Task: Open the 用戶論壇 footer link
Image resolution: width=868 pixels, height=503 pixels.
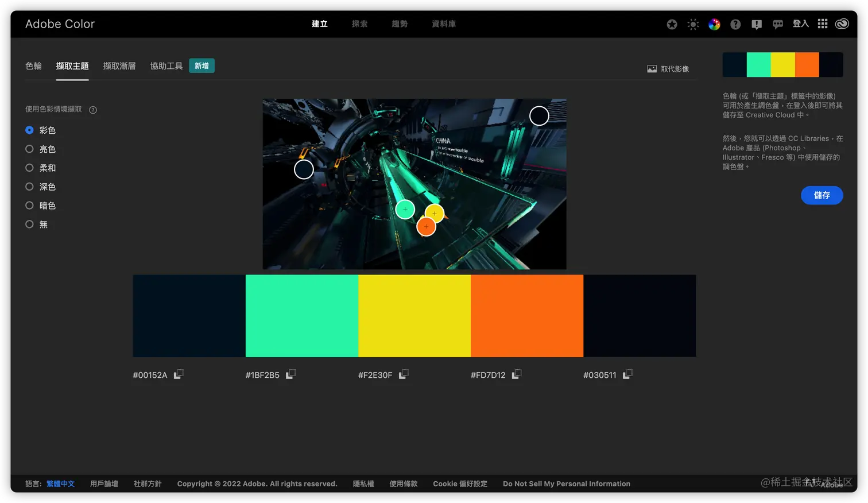Action: click(104, 484)
